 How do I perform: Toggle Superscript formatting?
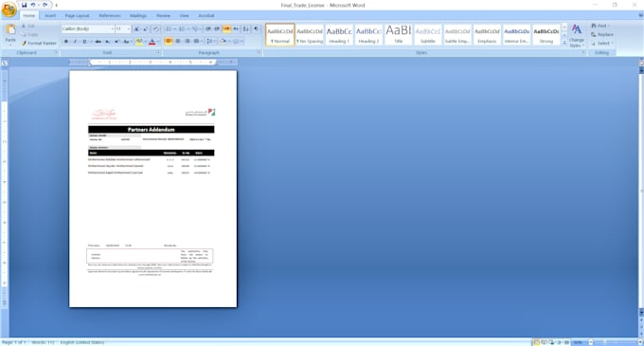(x=116, y=41)
